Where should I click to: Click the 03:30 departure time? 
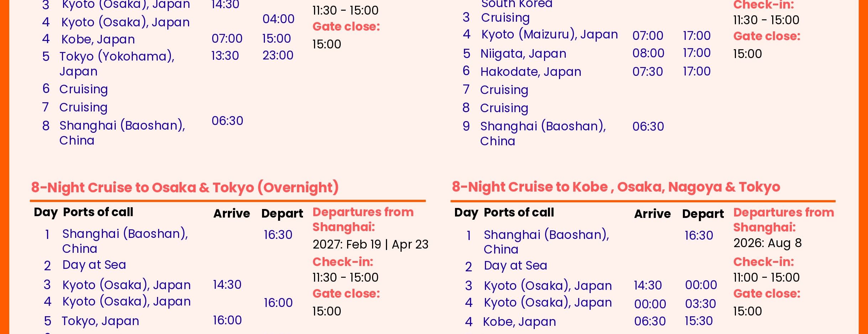point(700,304)
